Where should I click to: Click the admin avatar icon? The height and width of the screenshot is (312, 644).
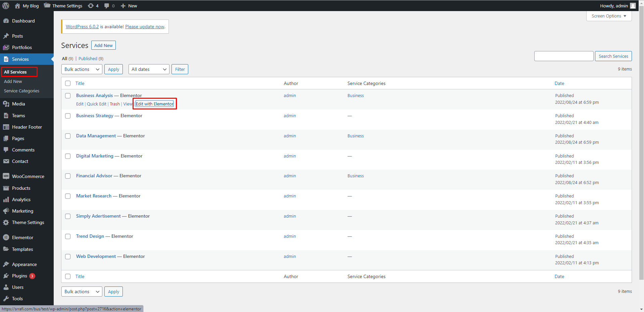(x=633, y=6)
